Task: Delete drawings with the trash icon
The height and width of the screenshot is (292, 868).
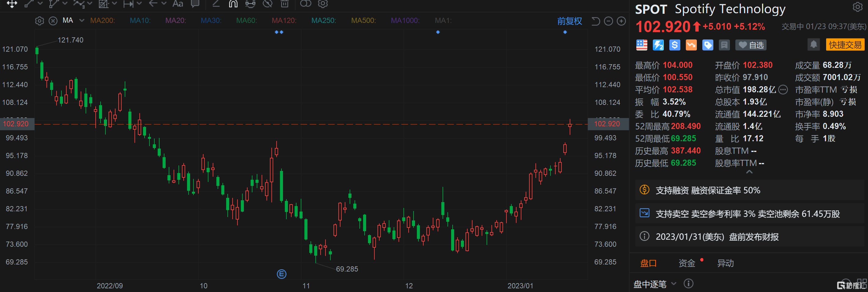Action: point(285,4)
